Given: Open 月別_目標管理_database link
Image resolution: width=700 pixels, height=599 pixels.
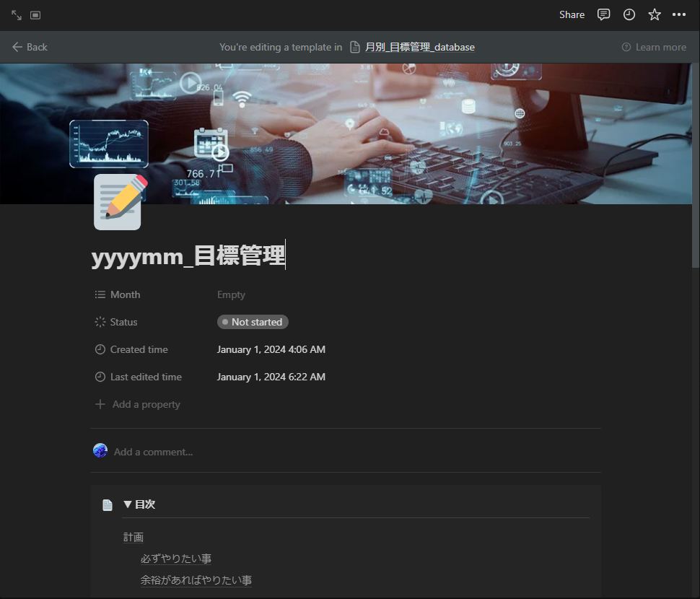Looking at the screenshot, I should (420, 47).
